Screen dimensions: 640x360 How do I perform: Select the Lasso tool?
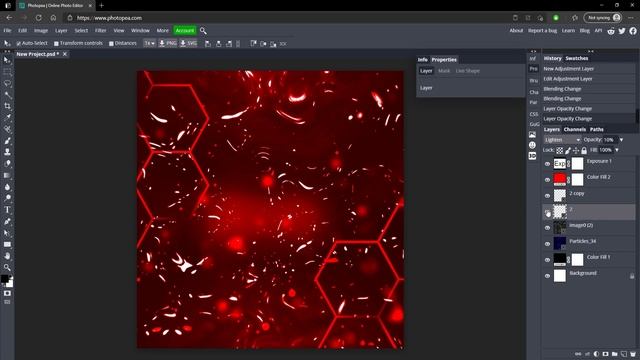point(7,83)
